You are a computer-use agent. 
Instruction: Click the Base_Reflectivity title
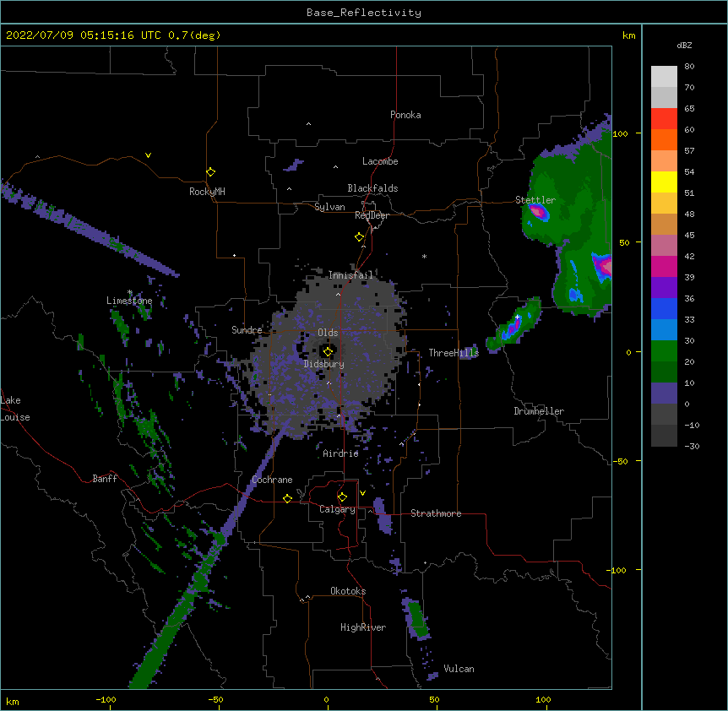364,13
